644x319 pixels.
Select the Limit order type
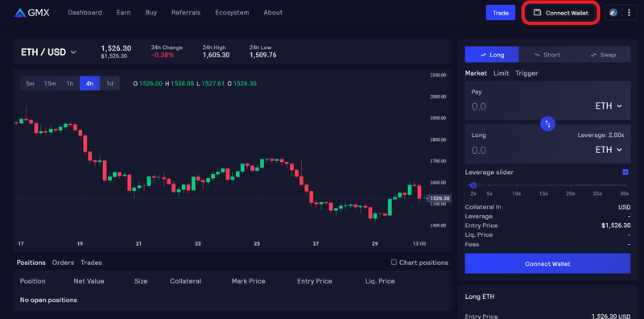501,73
